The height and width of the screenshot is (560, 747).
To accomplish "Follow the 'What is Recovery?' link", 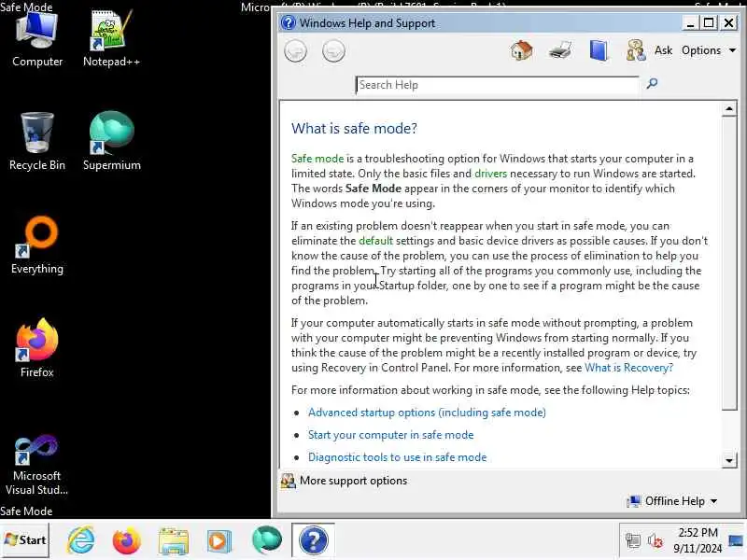I will coord(628,368).
